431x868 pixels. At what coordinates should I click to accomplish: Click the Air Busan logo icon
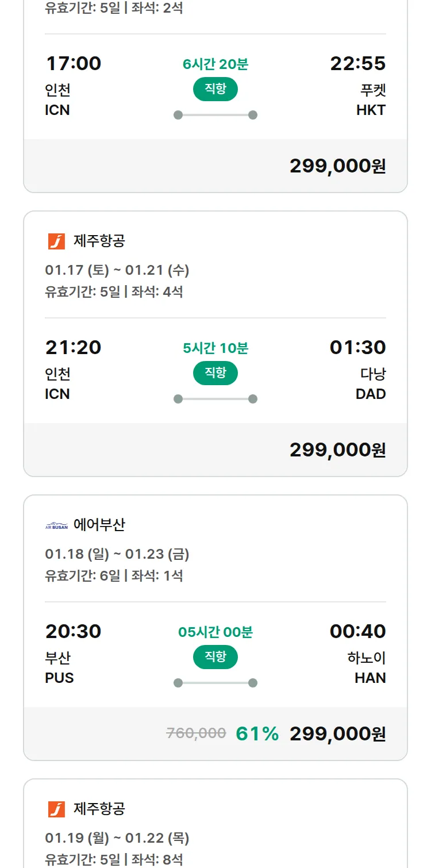[x=56, y=525]
